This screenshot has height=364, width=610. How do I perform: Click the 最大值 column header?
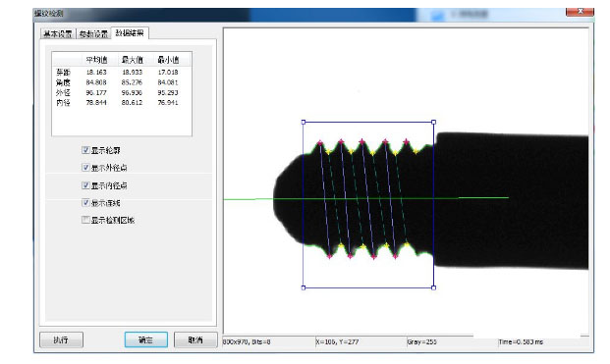(x=133, y=60)
